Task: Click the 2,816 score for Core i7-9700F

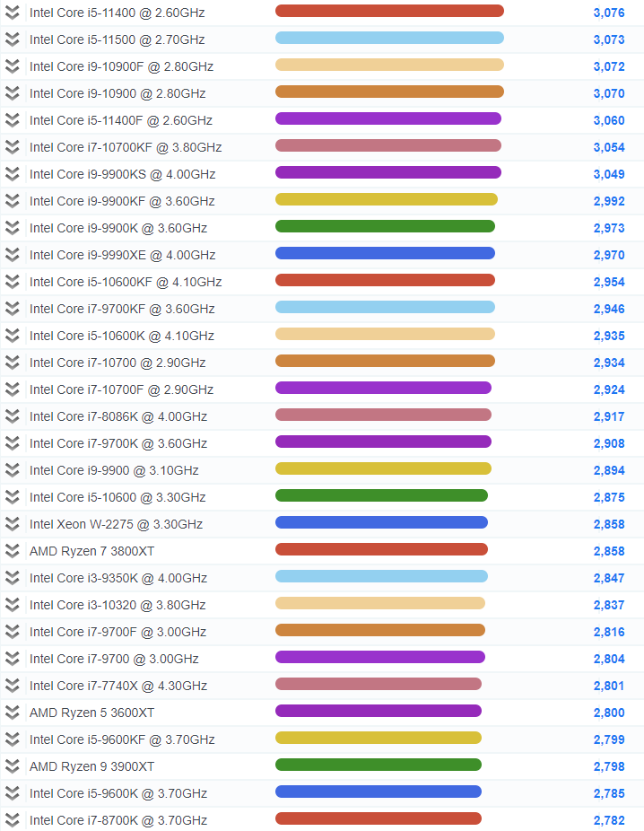Action: tap(608, 632)
